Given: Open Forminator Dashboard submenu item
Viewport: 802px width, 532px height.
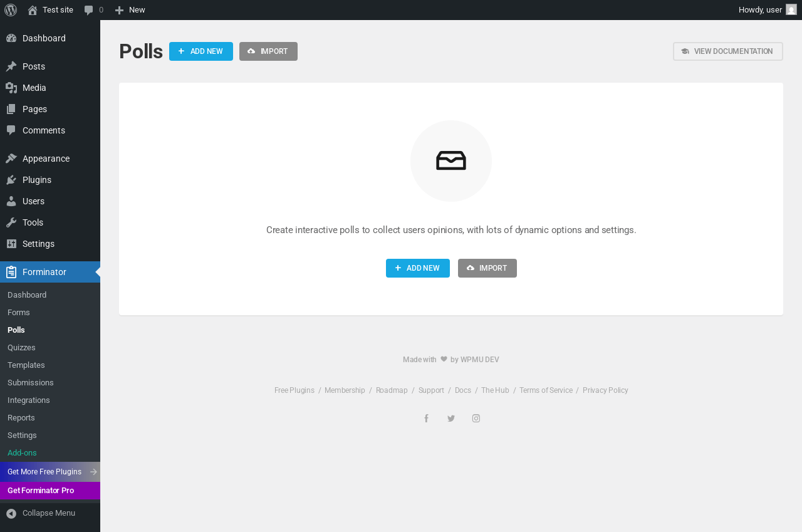Looking at the screenshot, I should coord(27,295).
